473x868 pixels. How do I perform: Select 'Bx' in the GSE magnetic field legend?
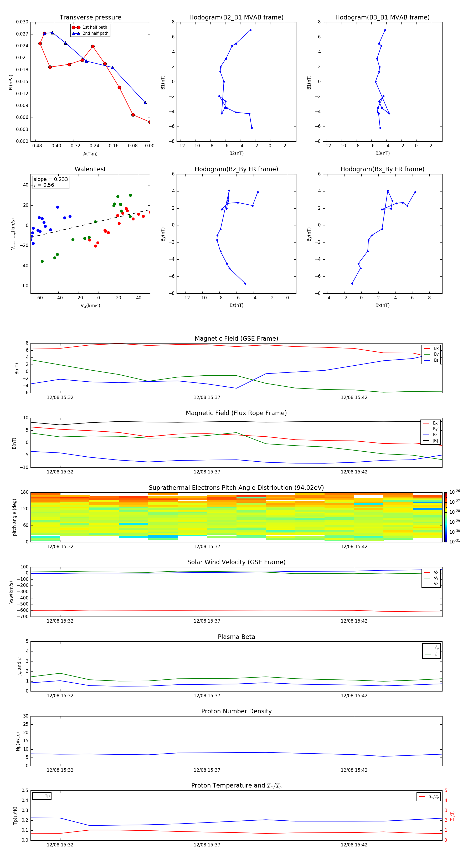[x=431, y=349]
